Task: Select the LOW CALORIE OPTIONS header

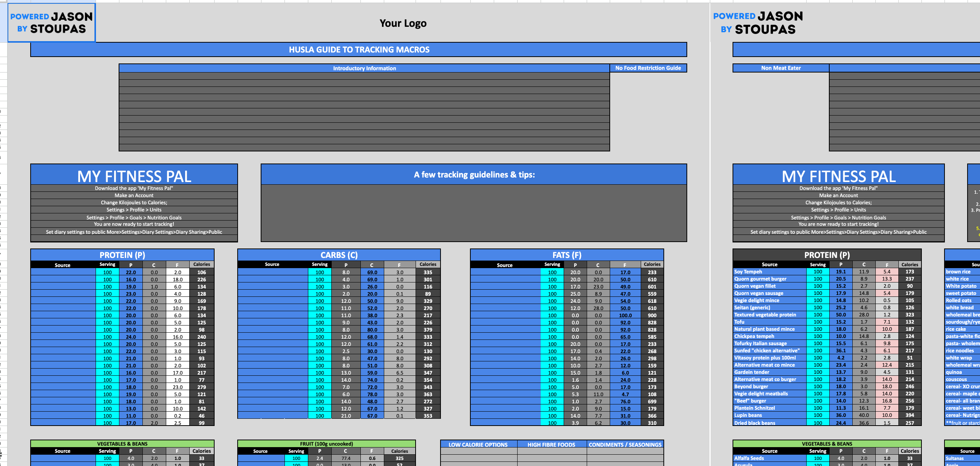Action: pyautogui.click(x=478, y=445)
